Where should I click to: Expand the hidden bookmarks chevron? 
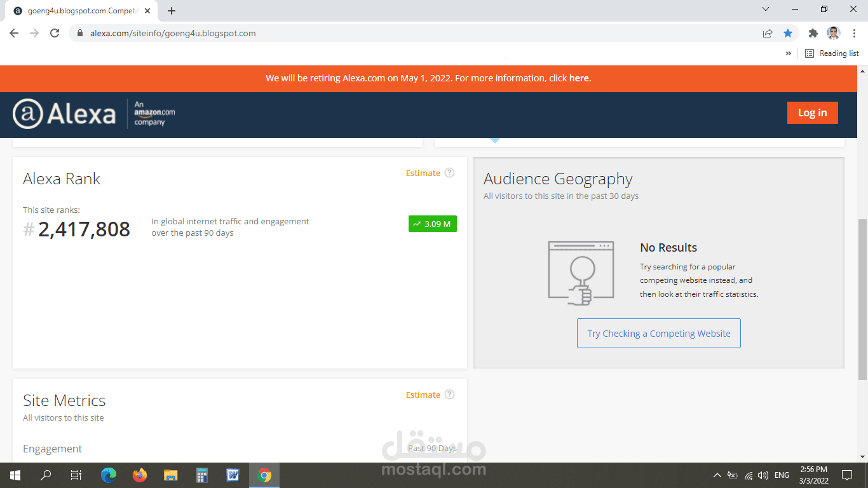789,53
